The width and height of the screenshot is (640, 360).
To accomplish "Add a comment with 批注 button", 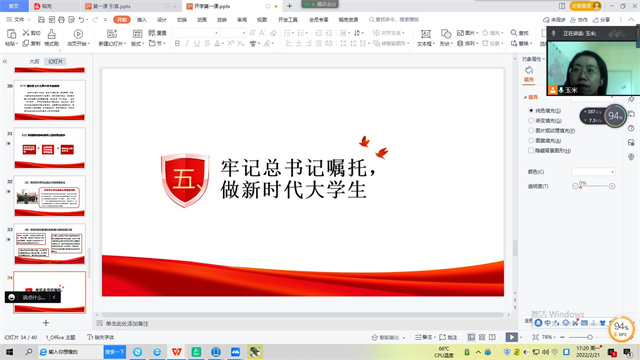I will click(x=448, y=337).
